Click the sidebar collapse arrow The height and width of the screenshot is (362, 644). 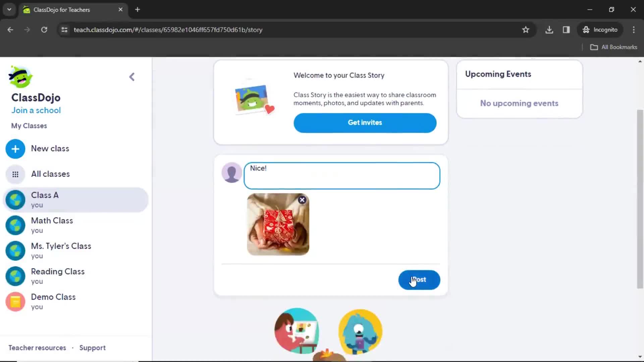(132, 77)
